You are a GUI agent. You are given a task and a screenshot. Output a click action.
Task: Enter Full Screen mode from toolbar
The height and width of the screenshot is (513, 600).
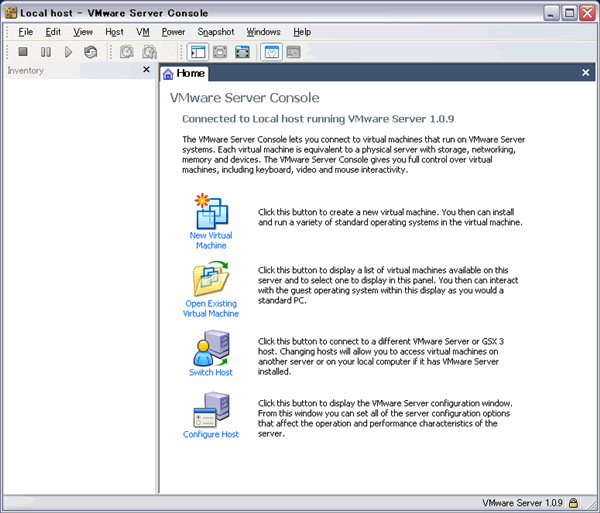(x=242, y=52)
